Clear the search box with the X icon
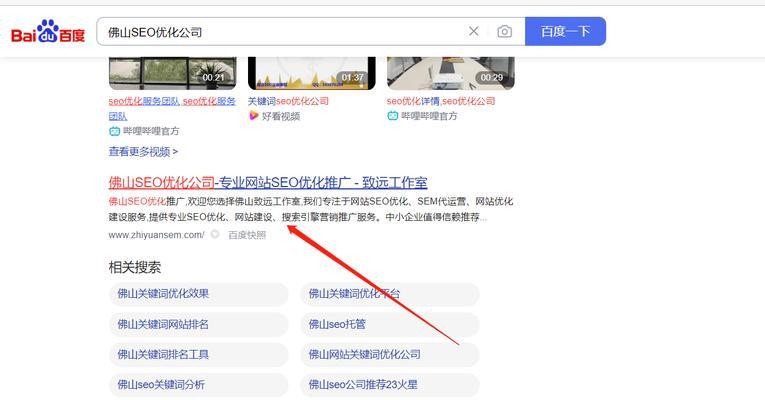The height and width of the screenshot is (400, 765). coord(473,31)
